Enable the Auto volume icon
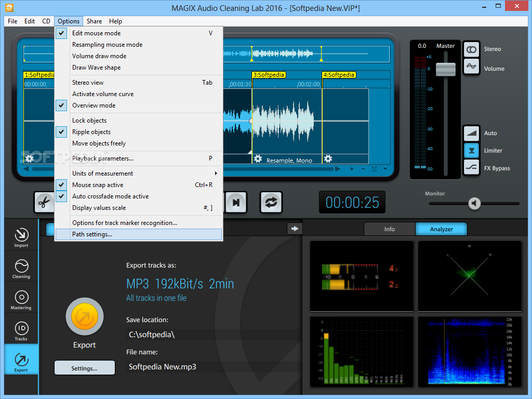532x399 pixels. click(x=471, y=134)
